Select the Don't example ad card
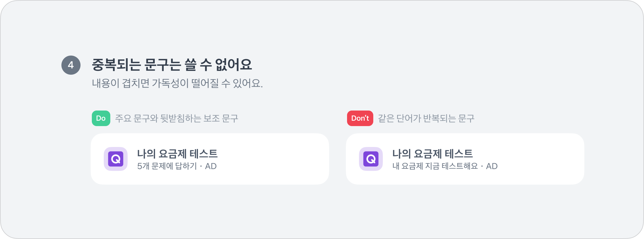 (x=537, y=159)
